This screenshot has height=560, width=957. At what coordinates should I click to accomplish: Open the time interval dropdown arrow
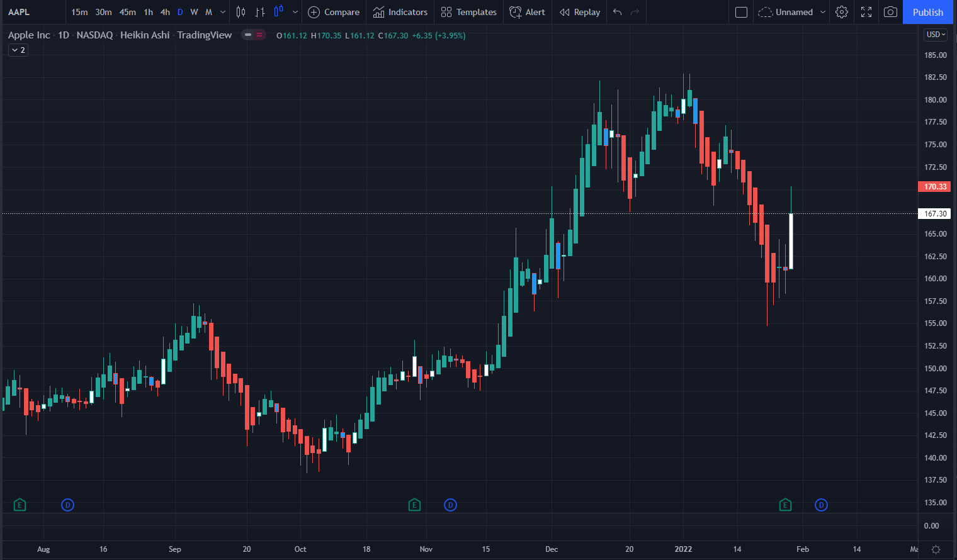pos(223,12)
